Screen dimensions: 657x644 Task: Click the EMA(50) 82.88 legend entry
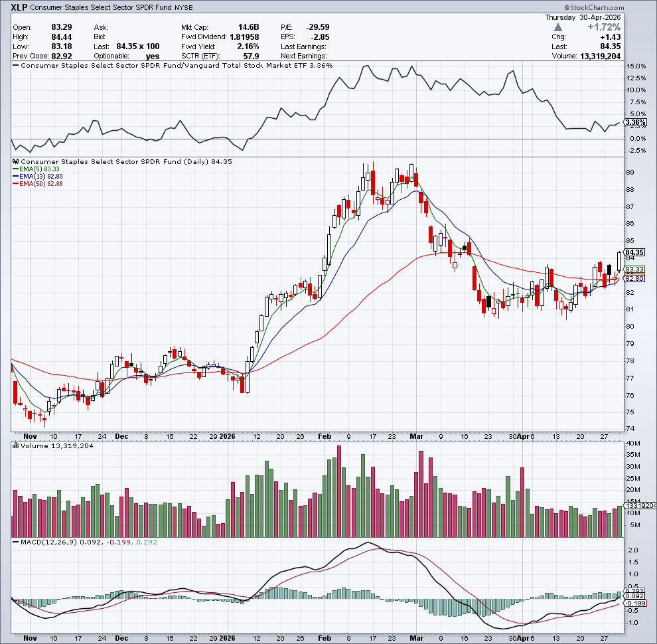coord(38,184)
